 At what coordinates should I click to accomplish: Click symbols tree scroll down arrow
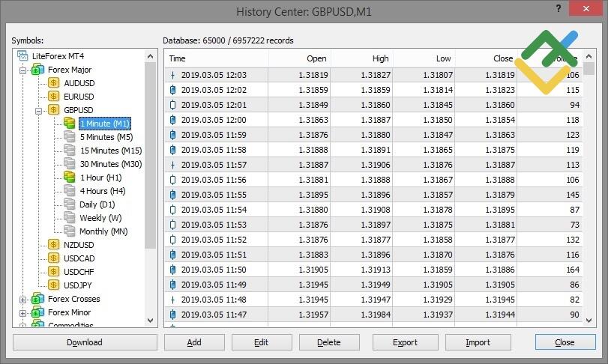point(151,321)
